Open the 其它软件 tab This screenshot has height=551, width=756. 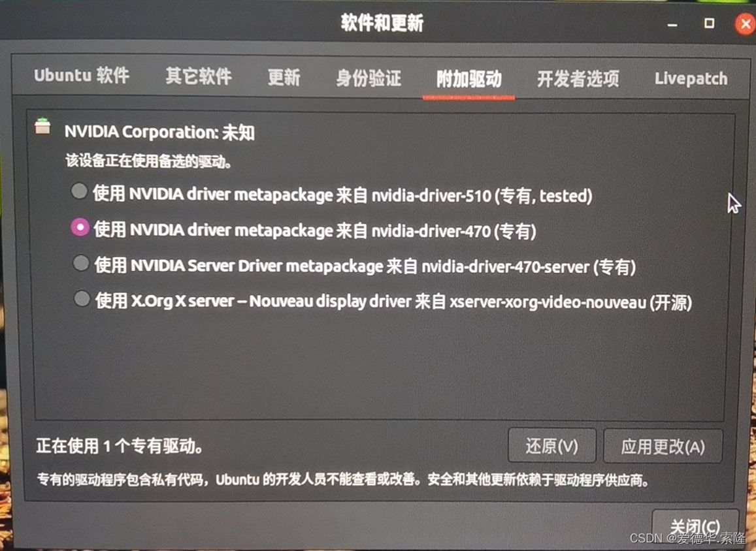point(199,76)
